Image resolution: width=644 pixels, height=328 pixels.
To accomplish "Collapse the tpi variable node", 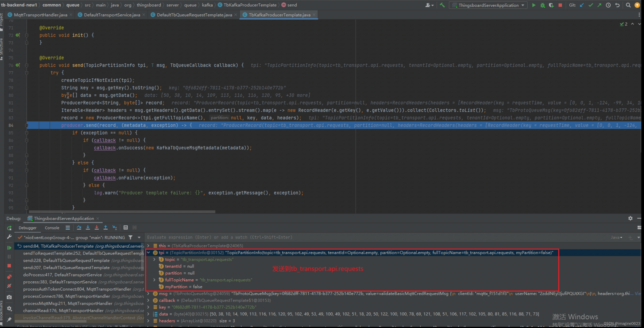I will coord(148,253).
